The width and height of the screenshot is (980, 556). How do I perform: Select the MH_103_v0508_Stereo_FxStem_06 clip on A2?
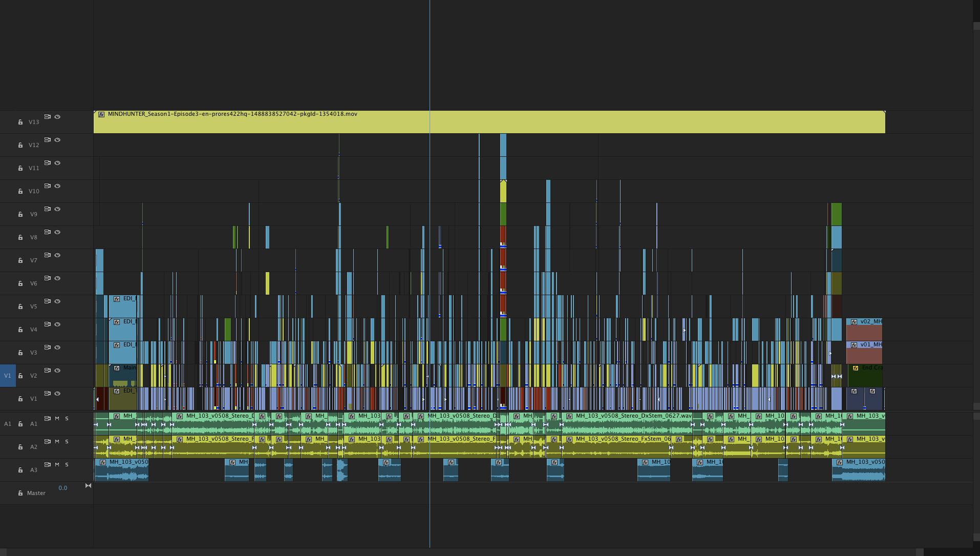[x=616, y=447]
